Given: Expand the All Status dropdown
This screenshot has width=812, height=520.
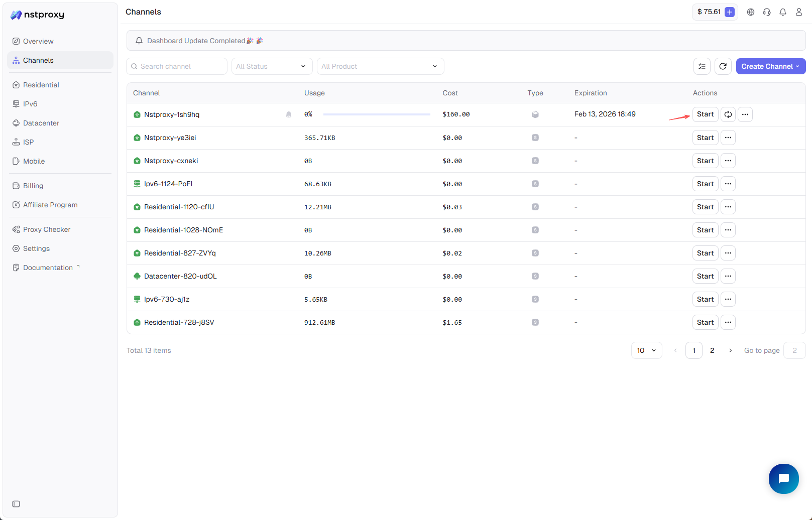Looking at the screenshot, I should 271,66.
